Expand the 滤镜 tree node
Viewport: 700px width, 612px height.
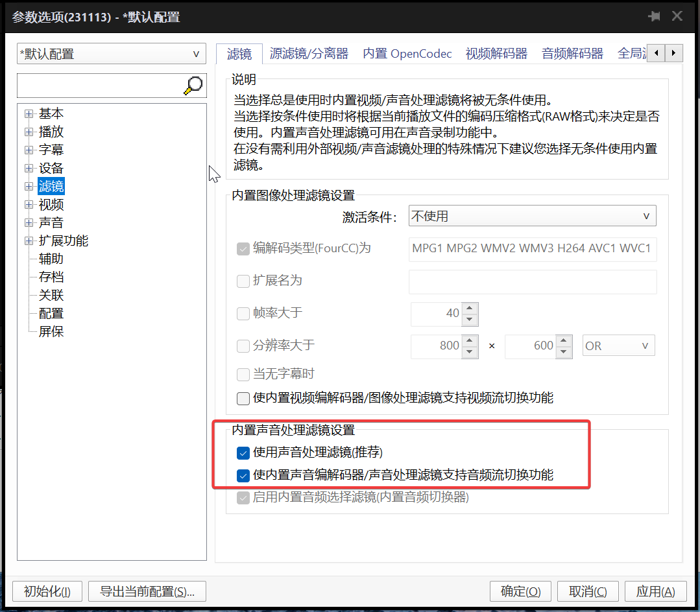[x=29, y=187]
